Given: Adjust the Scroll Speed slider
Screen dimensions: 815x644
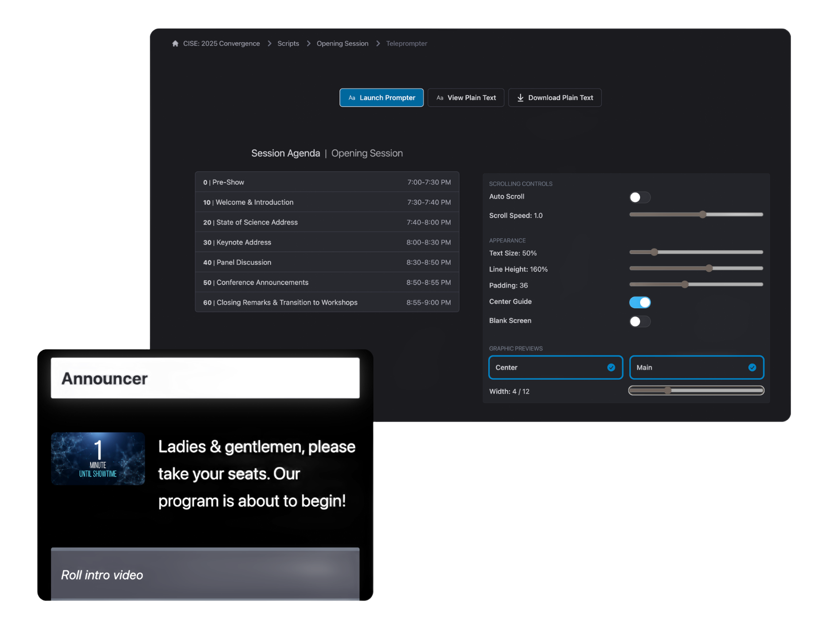Looking at the screenshot, I should click(696, 214).
